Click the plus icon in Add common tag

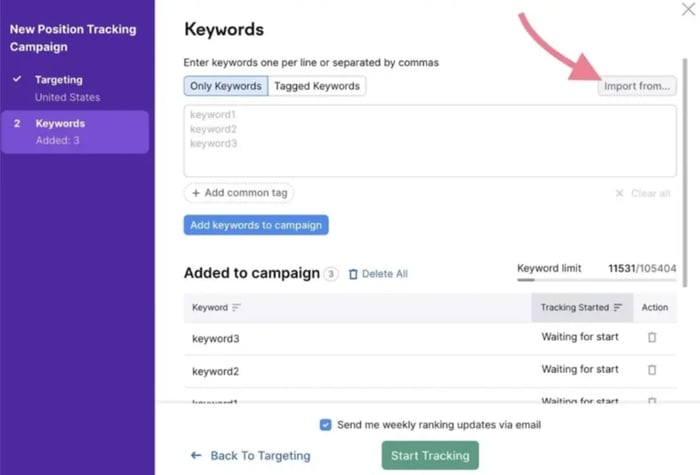coord(196,193)
